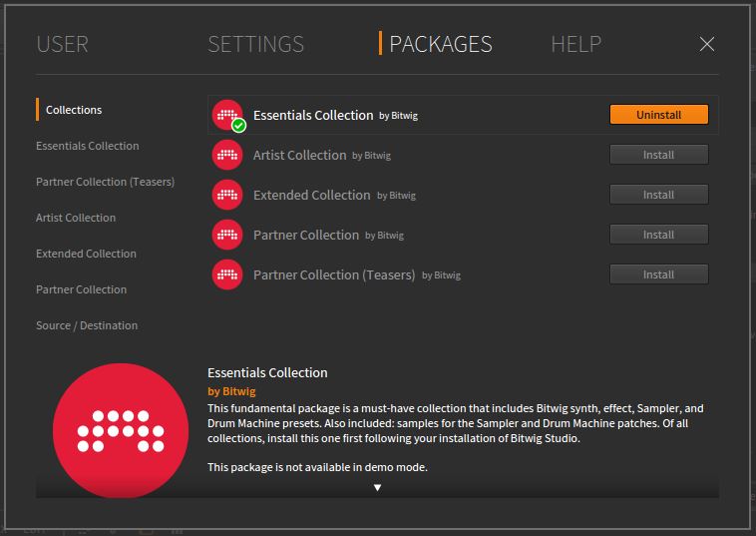Viewport: 756px width, 536px height.
Task: Uninstall the Essentials Collection
Action: (659, 115)
